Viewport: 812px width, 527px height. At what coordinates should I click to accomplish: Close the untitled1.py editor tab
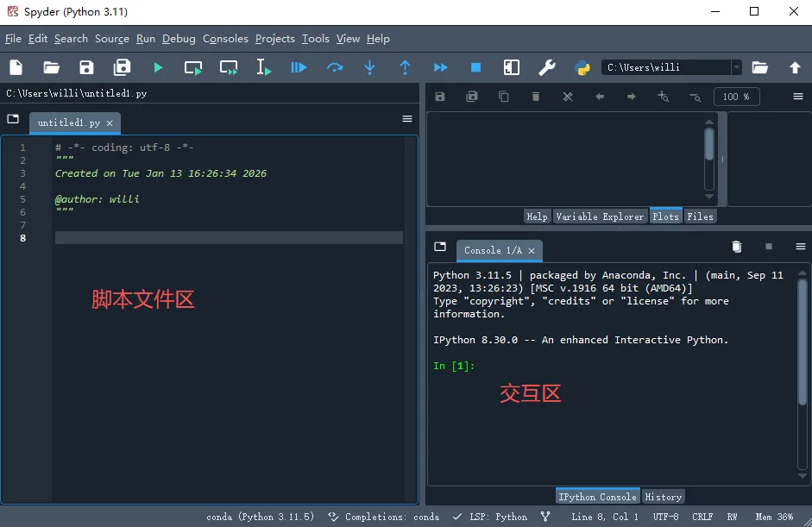click(110, 123)
